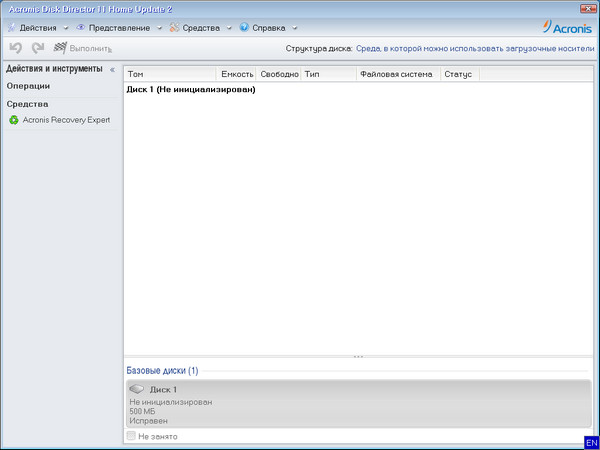This screenshot has width=600, height=450.
Task: Click the pane splitter dots handle
Action: (359, 357)
